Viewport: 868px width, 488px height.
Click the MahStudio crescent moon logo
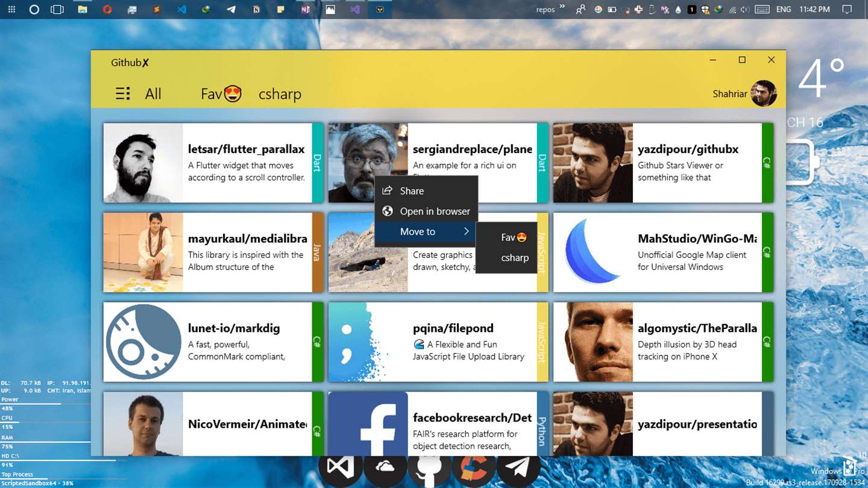pyautogui.click(x=593, y=252)
